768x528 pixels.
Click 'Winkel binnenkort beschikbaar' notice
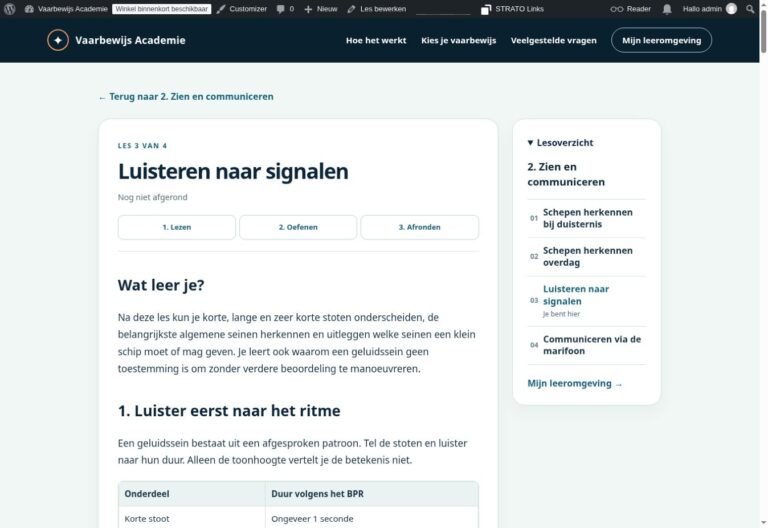coord(162,9)
